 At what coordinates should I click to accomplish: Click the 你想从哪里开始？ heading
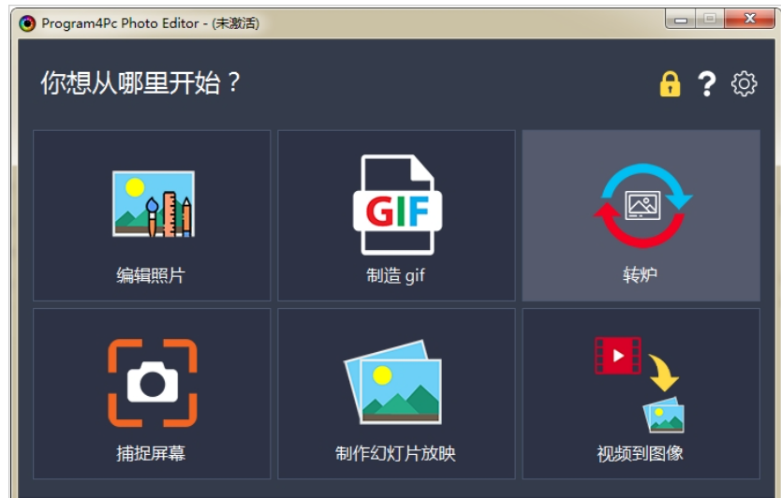(x=140, y=83)
